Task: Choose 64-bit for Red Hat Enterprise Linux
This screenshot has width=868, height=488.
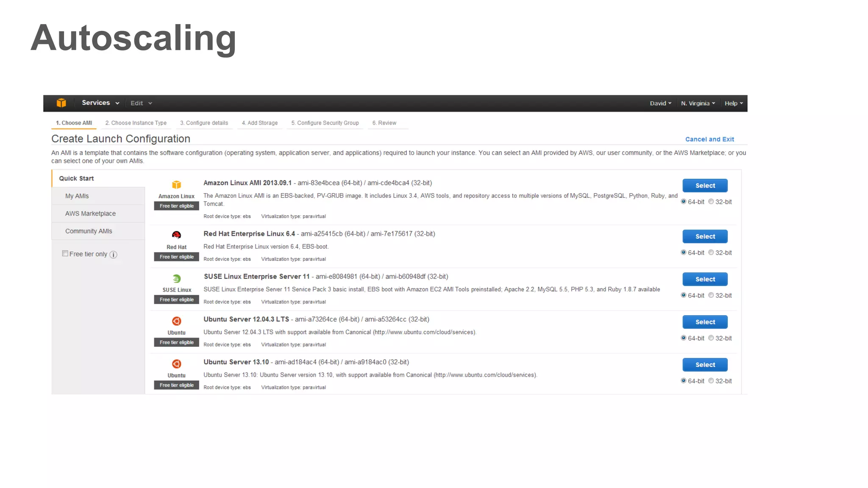Action: pos(684,252)
